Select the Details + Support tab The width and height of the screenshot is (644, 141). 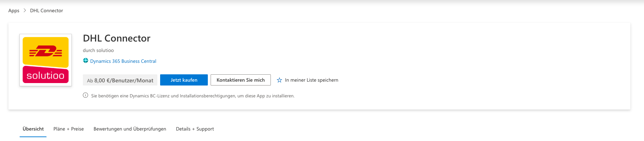click(x=195, y=129)
